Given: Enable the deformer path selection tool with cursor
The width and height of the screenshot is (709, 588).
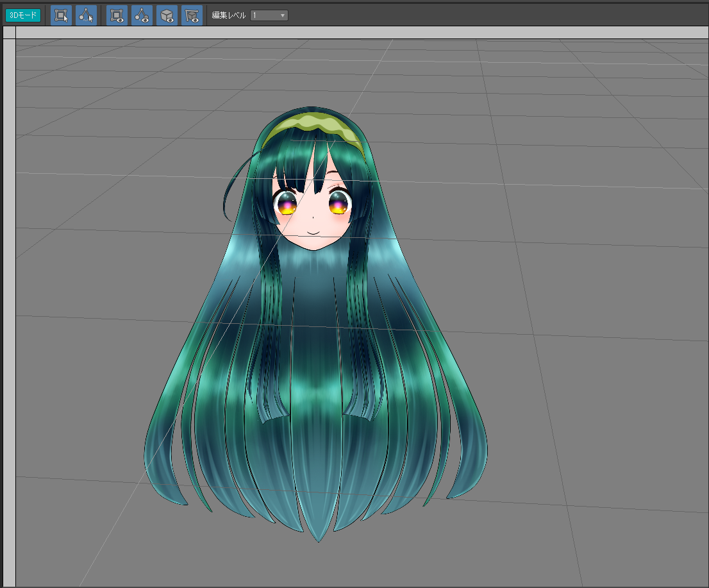Looking at the screenshot, I should click(x=86, y=15).
